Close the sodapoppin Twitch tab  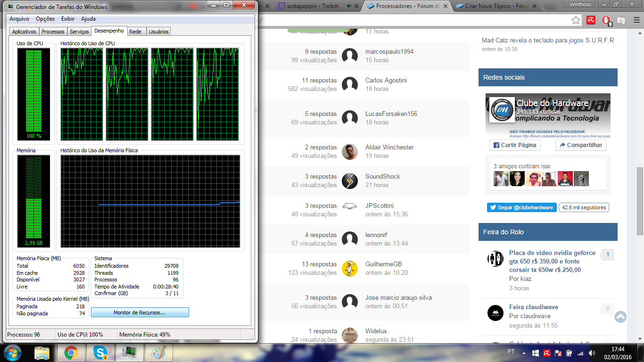coord(357,6)
